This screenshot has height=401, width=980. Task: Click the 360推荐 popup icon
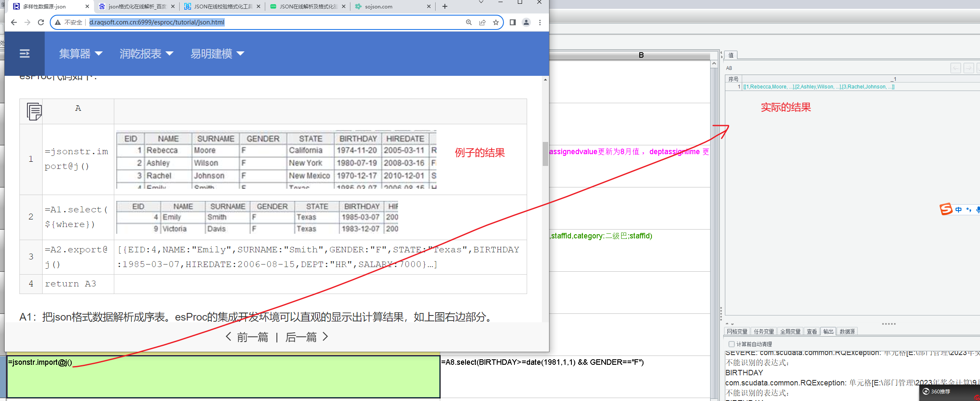926,391
